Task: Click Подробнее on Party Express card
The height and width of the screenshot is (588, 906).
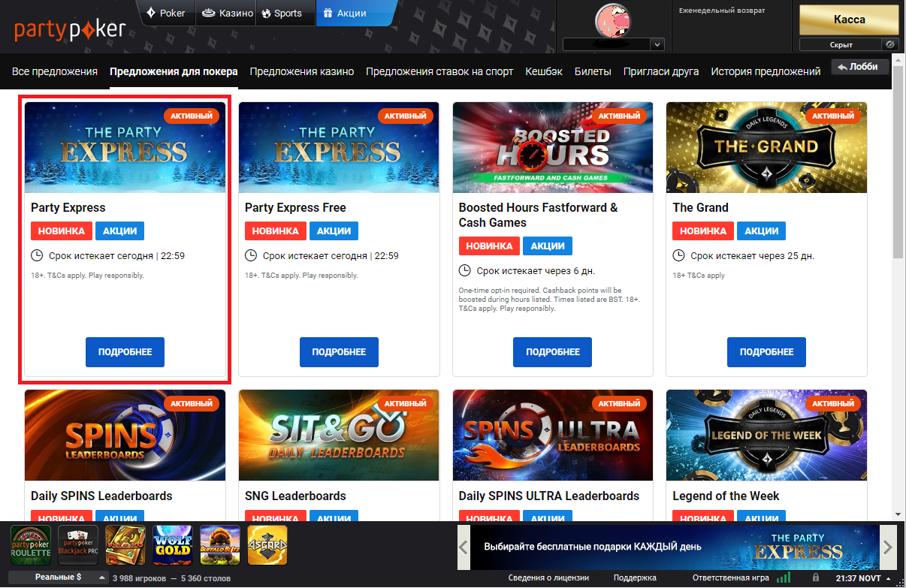Action: (x=125, y=352)
